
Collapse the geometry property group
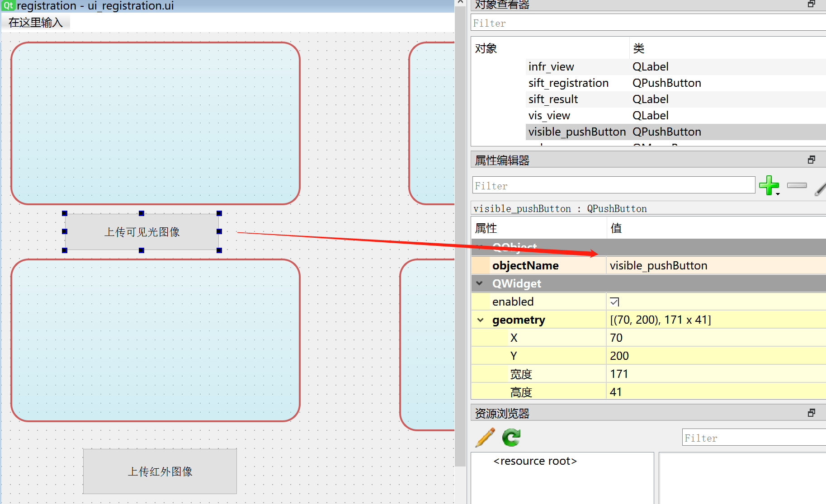point(480,320)
